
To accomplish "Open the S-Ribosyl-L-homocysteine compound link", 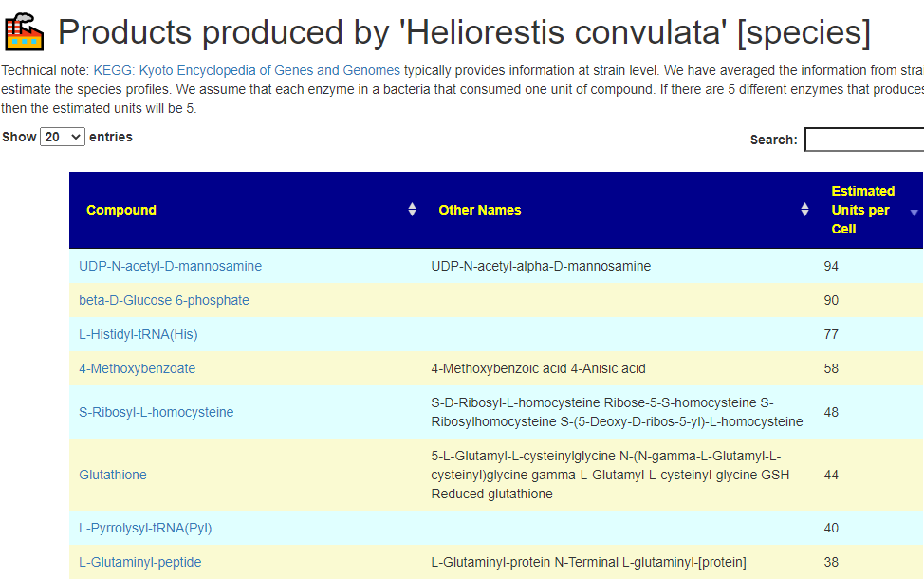I will pos(157,412).
